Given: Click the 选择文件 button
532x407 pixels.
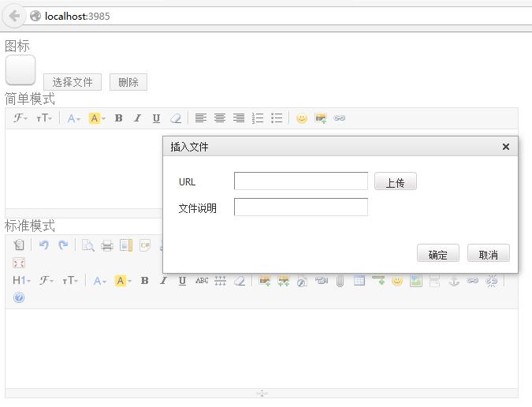Looking at the screenshot, I should click(73, 82).
